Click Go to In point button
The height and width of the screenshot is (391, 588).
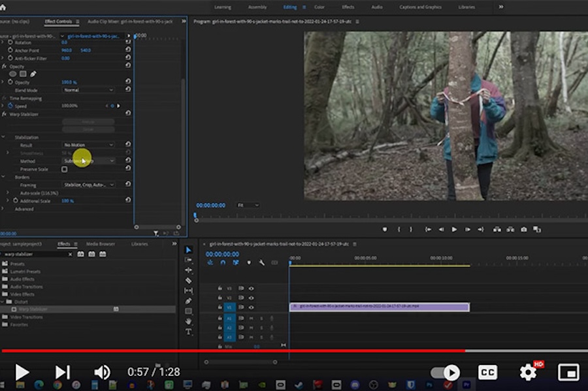point(427,229)
